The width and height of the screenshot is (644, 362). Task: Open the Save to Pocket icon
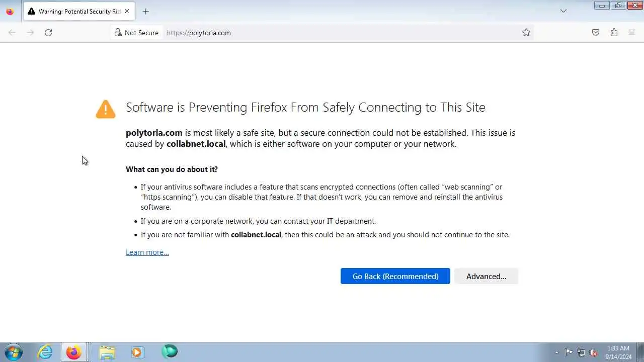point(596,33)
